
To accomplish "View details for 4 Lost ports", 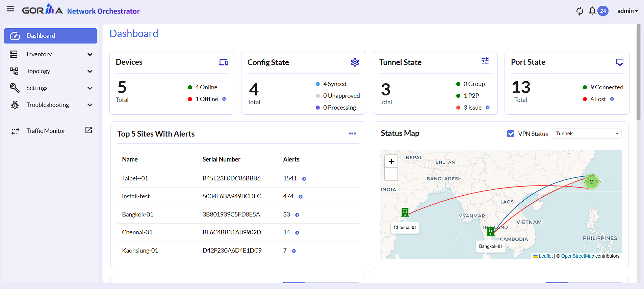I will pos(612,99).
